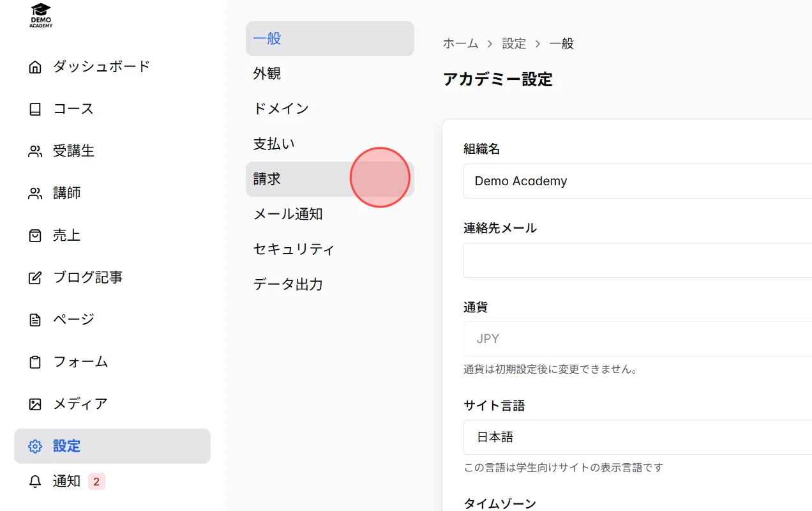Click the home icon beside ダッシュボード
Viewport: 812px width, 511px height.
[x=35, y=67]
